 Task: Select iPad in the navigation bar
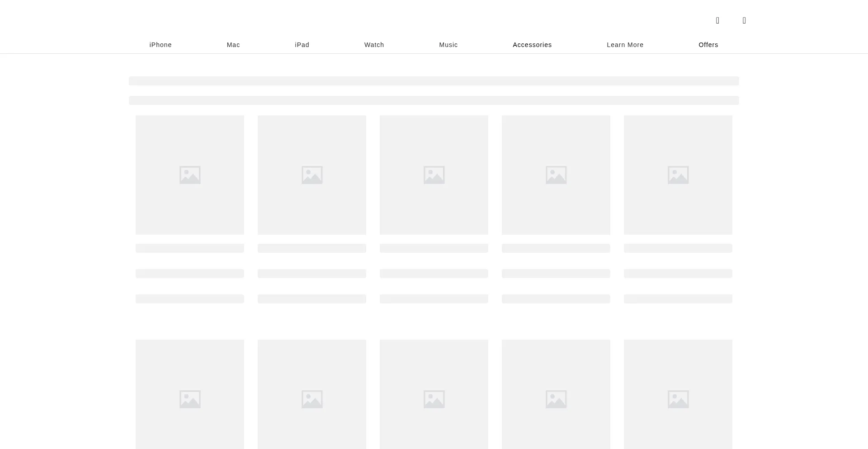click(302, 45)
